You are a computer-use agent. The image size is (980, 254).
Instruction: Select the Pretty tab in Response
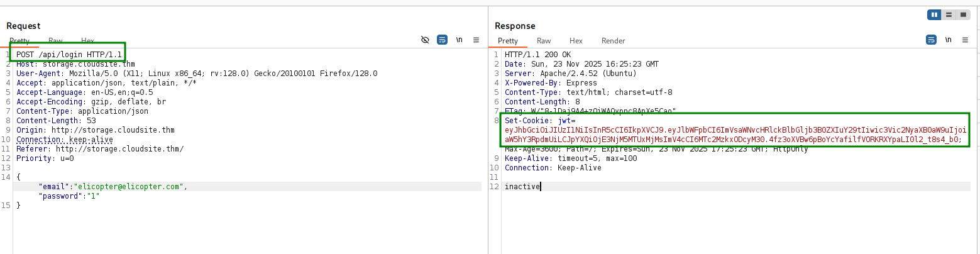click(x=508, y=41)
